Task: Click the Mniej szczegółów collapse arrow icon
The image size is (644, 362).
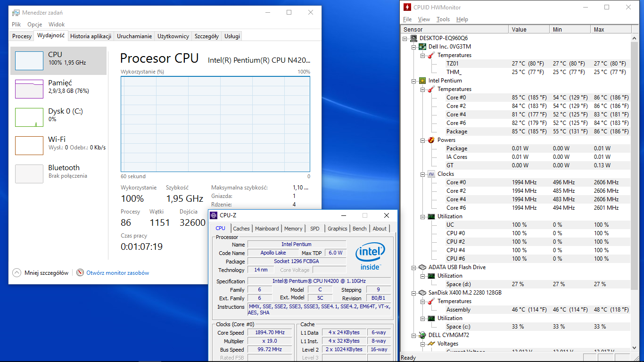Action: tap(17, 272)
